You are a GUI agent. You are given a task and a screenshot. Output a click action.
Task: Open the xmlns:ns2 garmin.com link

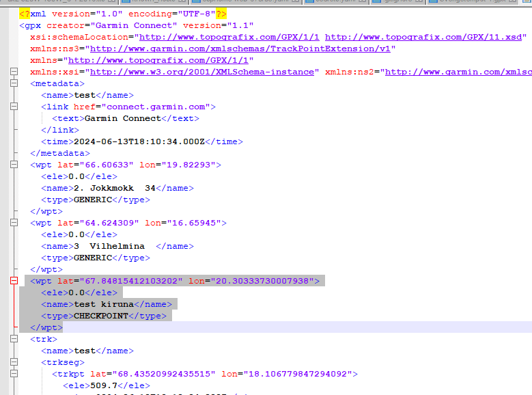point(458,72)
